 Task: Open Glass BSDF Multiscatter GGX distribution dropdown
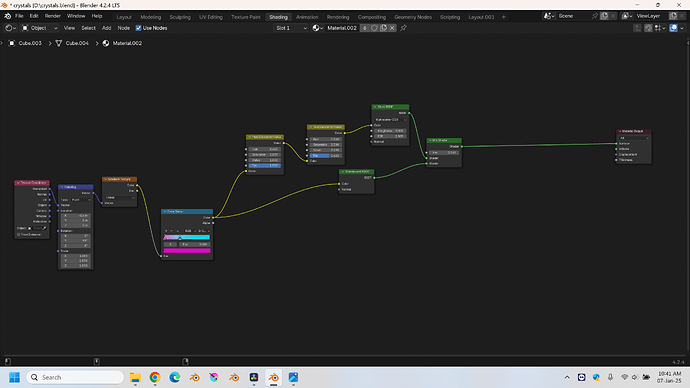point(390,119)
